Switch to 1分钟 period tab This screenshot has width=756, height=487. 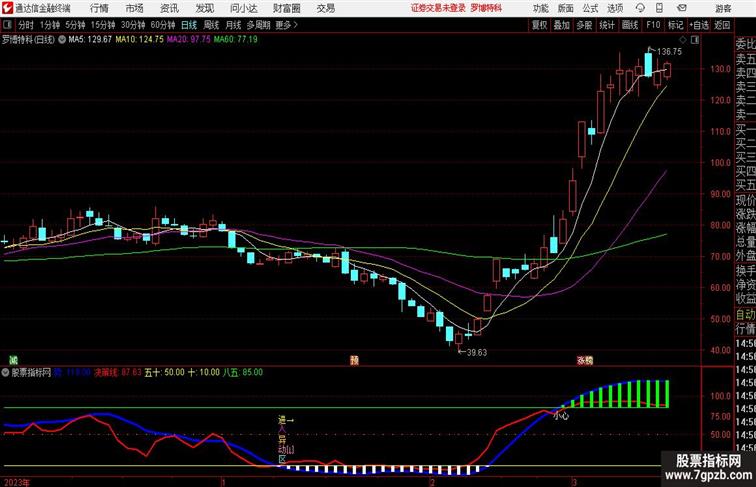pos(50,25)
